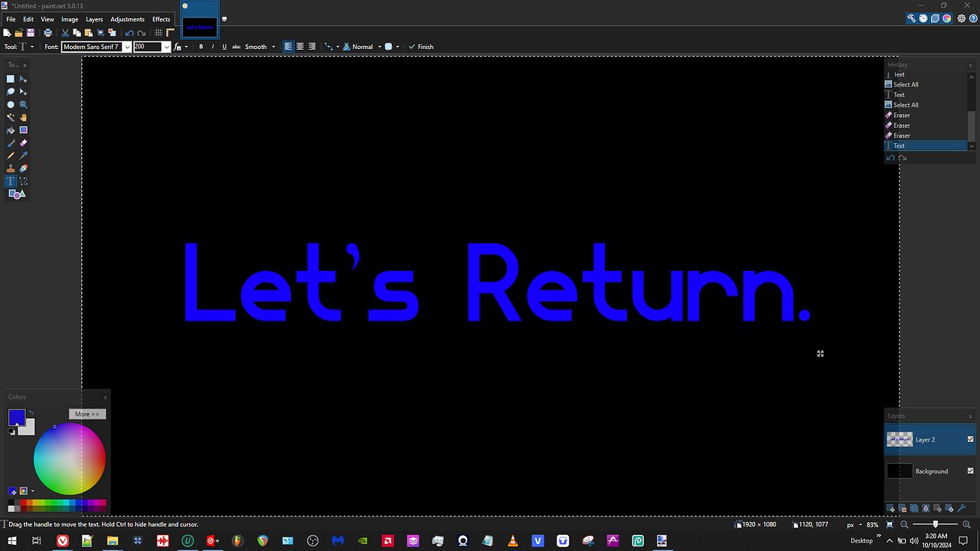980x551 pixels.
Task: Select the Text tool
Action: click(x=11, y=181)
